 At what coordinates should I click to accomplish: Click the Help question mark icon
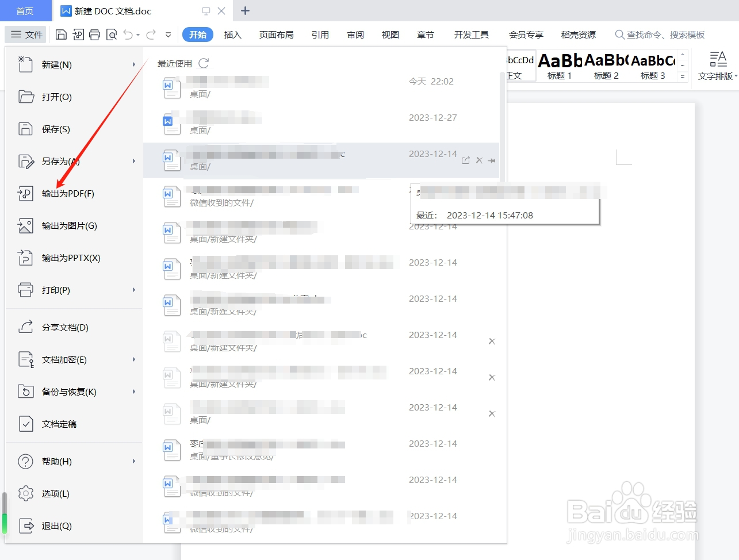[25, 461]
